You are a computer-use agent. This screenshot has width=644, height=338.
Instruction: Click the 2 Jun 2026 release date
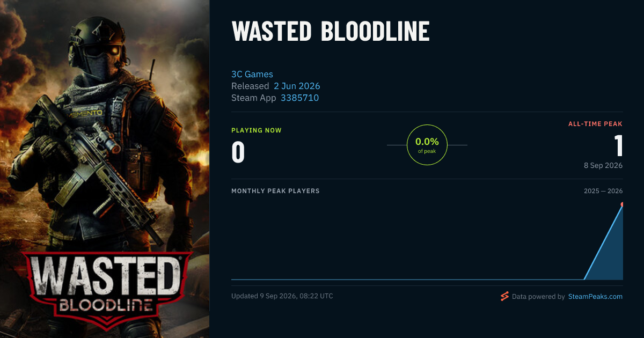pos(297,86)
